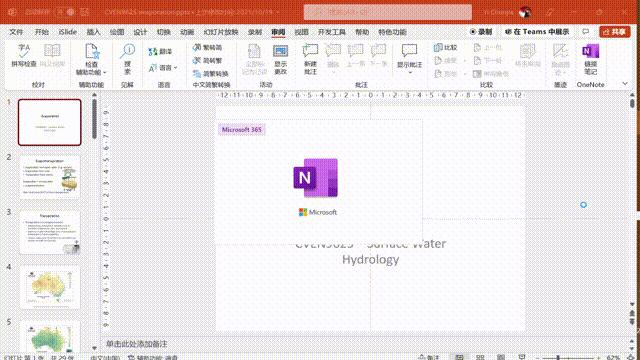640x360 pixels.
Task: Click the zoom-out minus beside the slider
Action: pyautogui.click(x=539, y=358)
